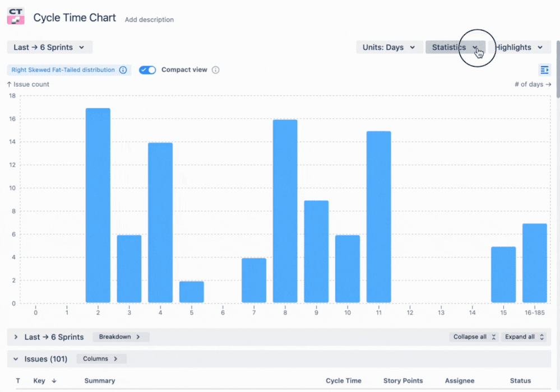Screen dimensions: 560x392
Task: Open the Units: Days dropdown
Action: [389, 47]
